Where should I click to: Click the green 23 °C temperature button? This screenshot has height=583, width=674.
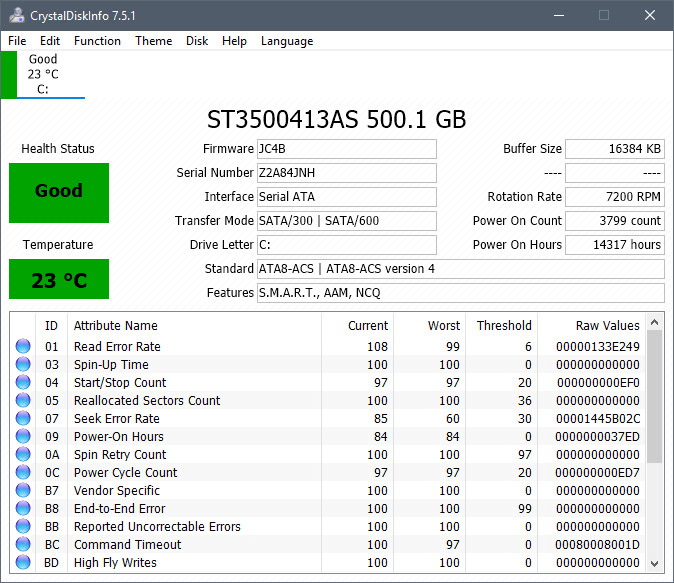pos(59,280)
